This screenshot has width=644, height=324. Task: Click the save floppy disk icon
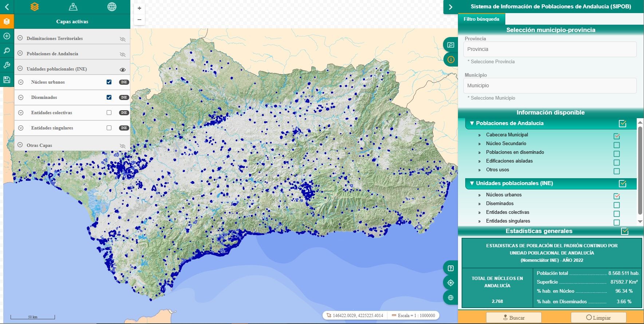tap(7, 80)
